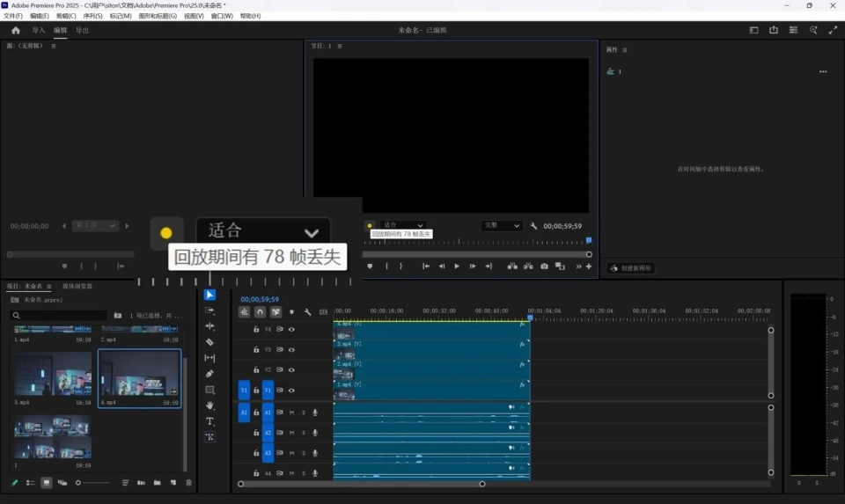Click the program monitor wrench settings icon
The height and width of the screenshot is (504, 845).
coord(533,226)
